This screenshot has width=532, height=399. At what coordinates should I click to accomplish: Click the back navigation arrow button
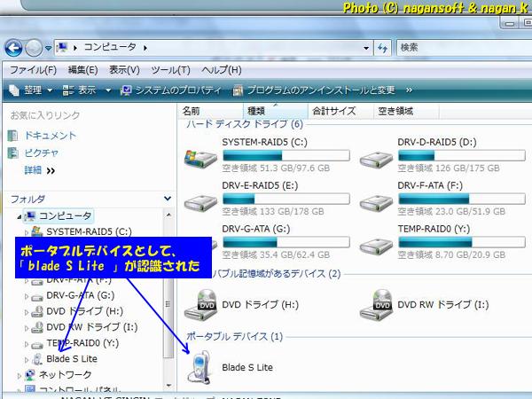click(x=14, y=47)
